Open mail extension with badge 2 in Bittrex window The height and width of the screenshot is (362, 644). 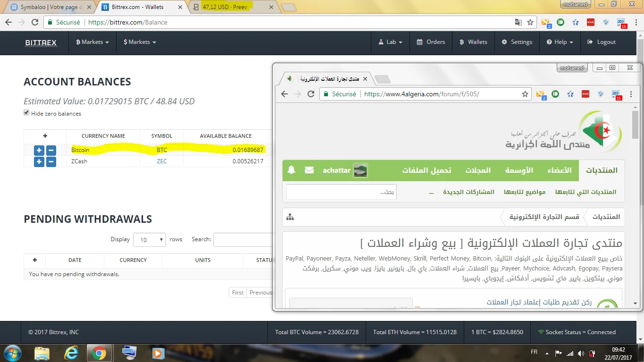click(x=546, y=22)
